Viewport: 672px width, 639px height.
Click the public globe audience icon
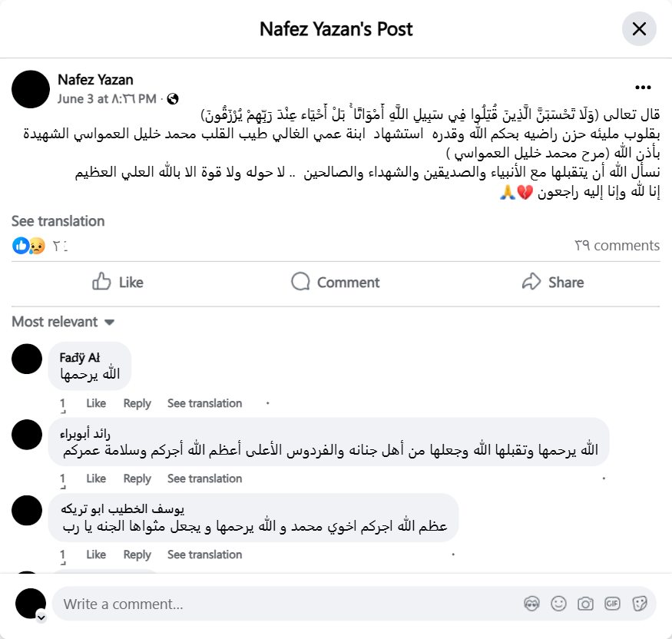[x=173, y=98]
